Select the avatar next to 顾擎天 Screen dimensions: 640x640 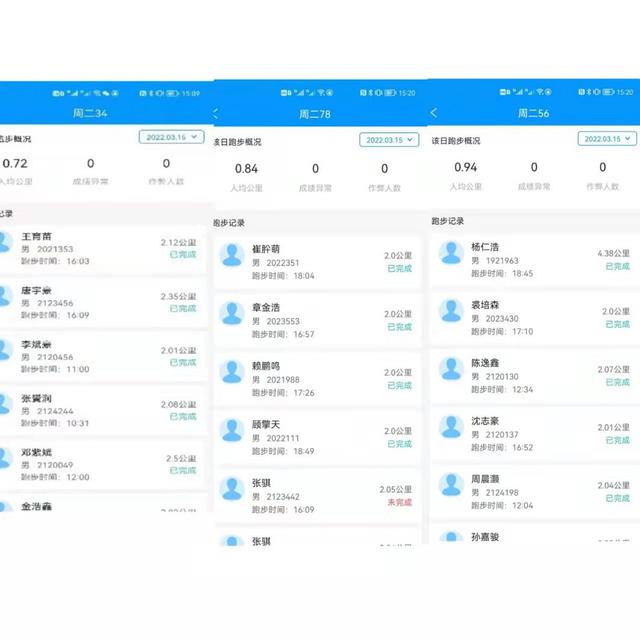tap(232, 431)
